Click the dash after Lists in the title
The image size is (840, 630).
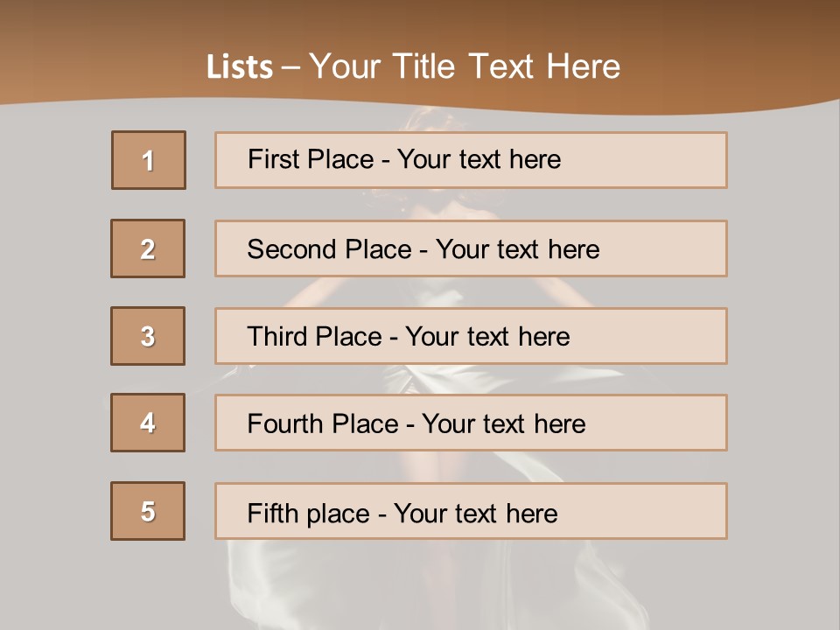(291, 67)
